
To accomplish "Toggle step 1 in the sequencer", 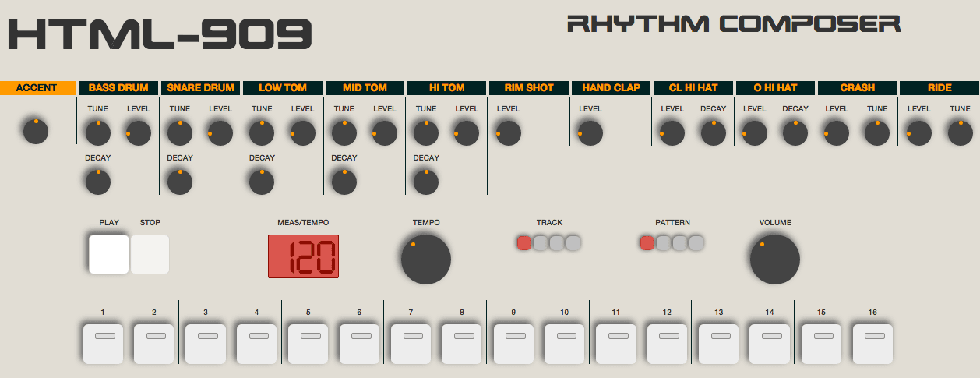I will tap(103, 344).
